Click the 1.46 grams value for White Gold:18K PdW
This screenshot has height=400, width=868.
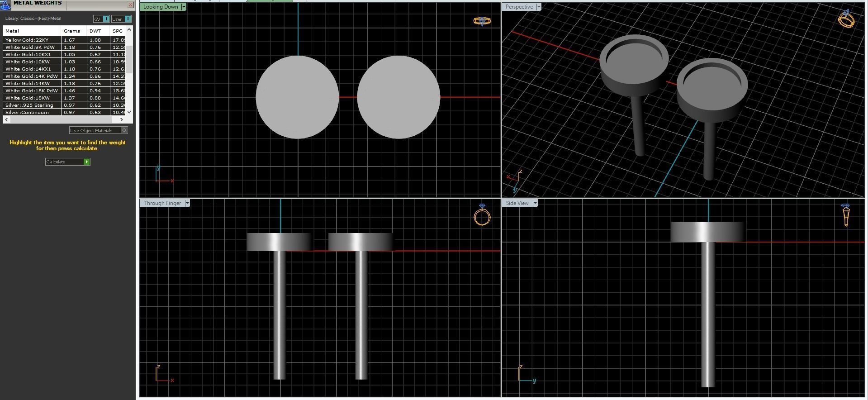coord(69,90)
